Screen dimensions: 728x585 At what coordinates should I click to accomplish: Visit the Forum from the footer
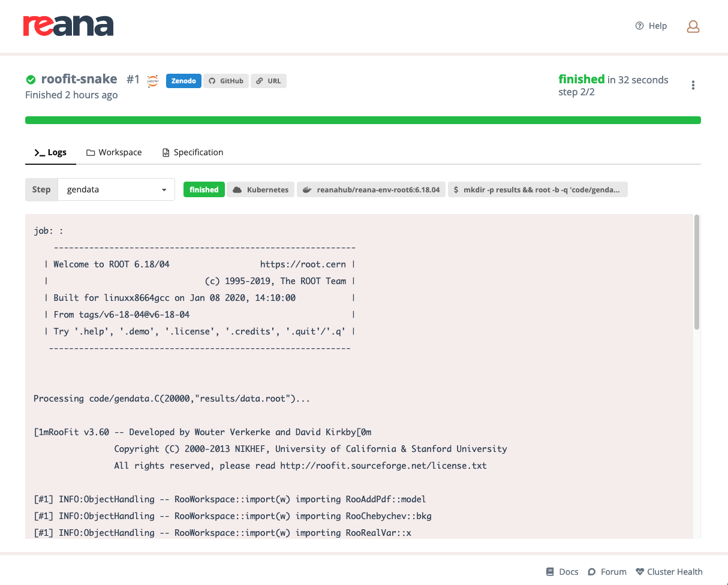(607, 571)
